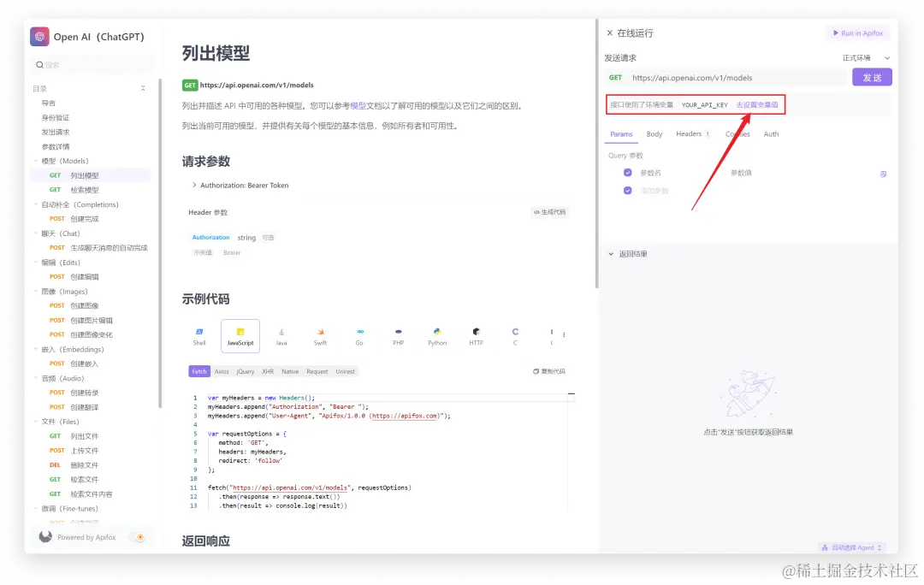
Task: Uncheck the 参数名 parameter checkbox
Action: [627, 174]
